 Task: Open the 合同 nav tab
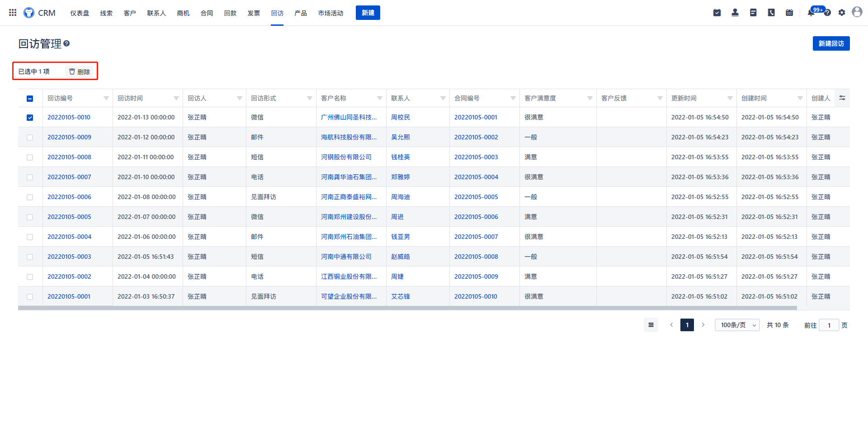[x=207, y=13]
